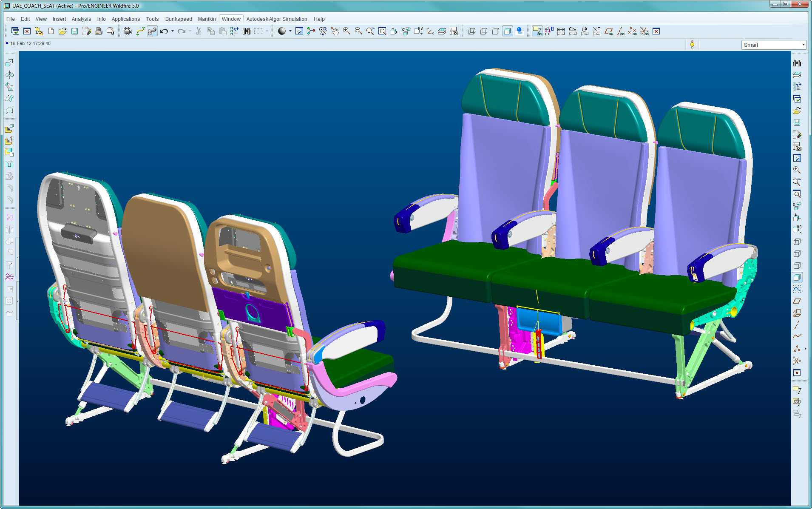Click the Repaint screen icon in top toolbar
The image size is (812, 509).
(x=299, y=31)
